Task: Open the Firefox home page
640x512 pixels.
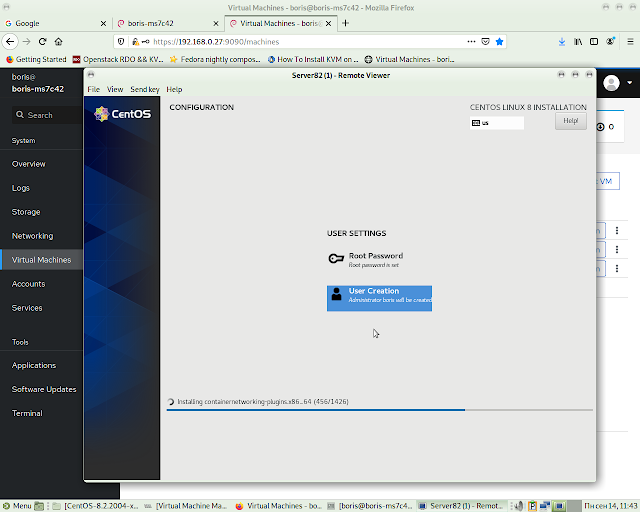Action: point(58,42)
